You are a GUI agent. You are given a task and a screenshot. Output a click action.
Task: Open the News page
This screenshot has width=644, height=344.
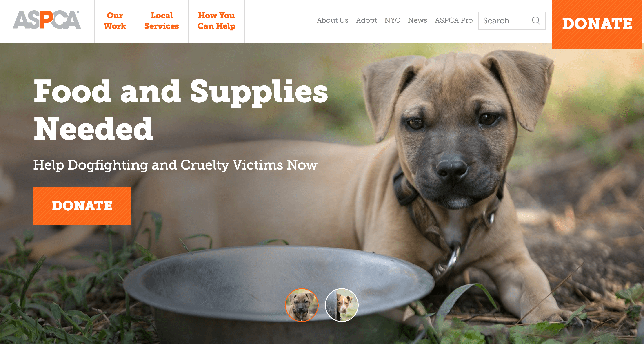pyautogui.click(x=417, y=20)
